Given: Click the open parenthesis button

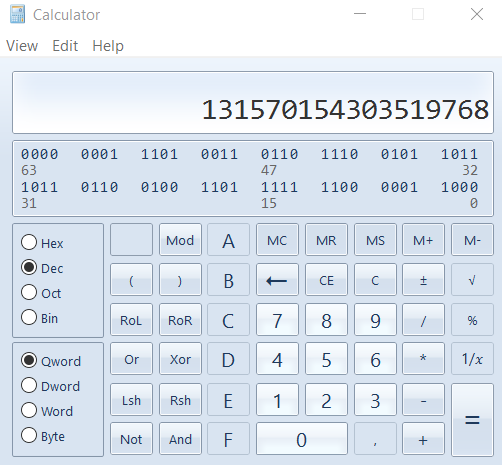Looking at the screenshot, I should pos(131,280).
